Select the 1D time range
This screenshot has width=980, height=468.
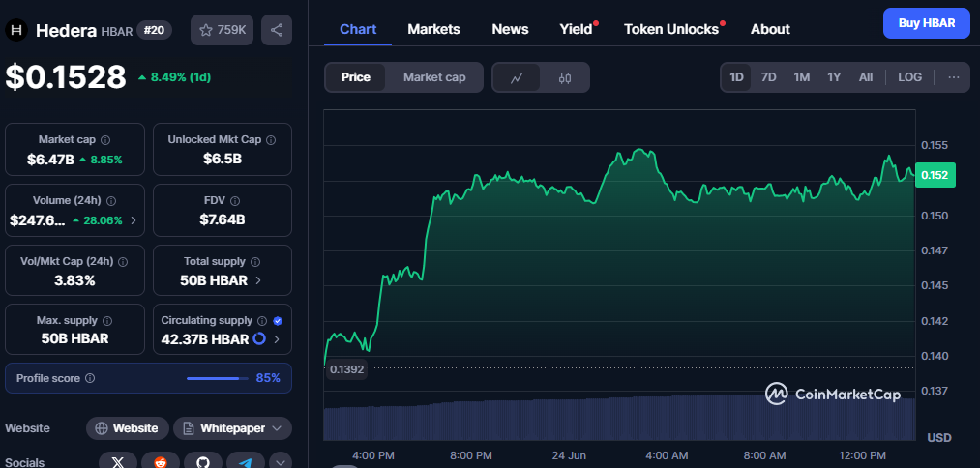737,77
